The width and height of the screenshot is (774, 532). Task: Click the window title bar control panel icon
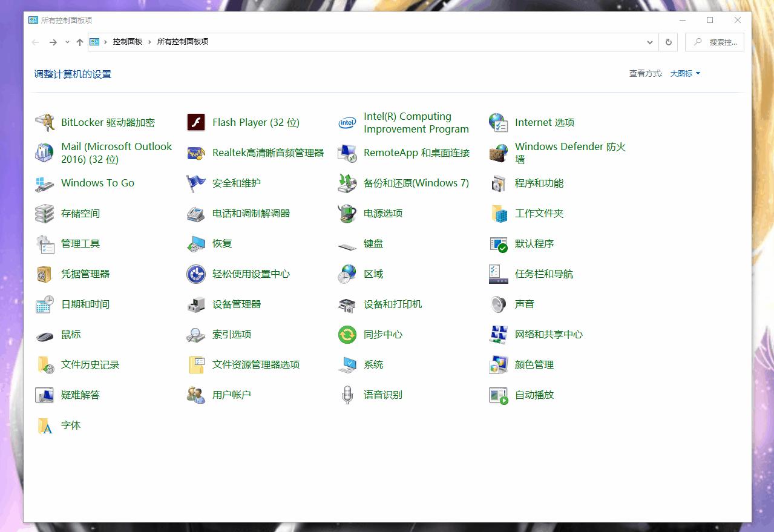tap(33, 20)
